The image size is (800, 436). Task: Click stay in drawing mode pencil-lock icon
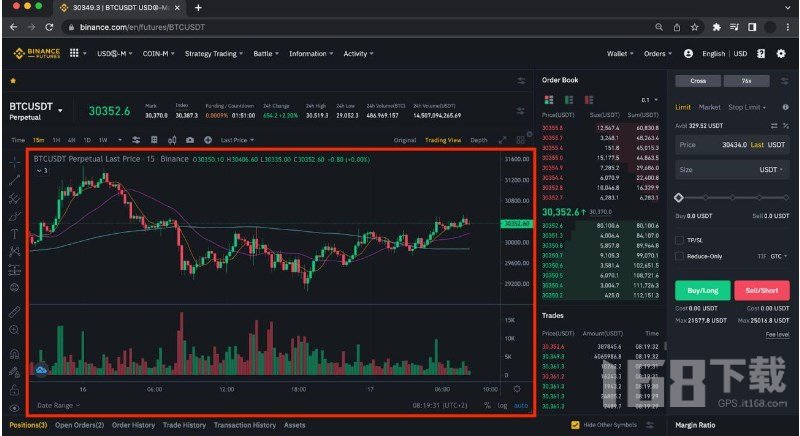click(x=14, y=372)
